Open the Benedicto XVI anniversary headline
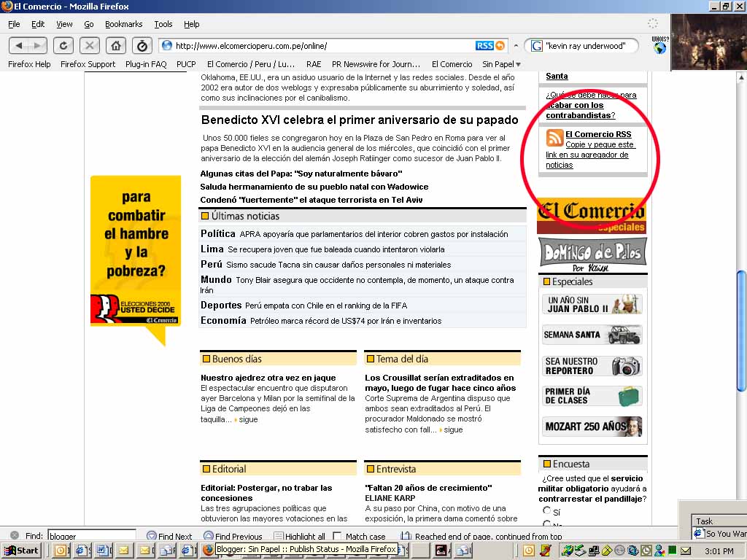747x560 pixels. 360,120
